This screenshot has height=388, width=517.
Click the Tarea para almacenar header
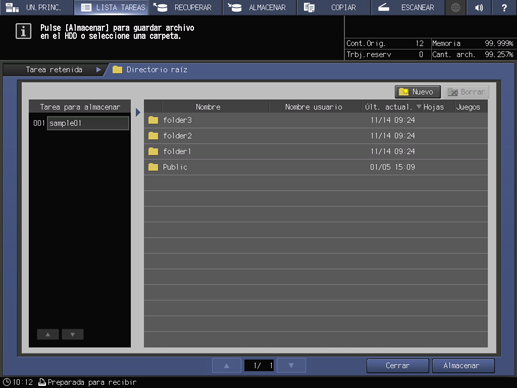tap(80, 107)
